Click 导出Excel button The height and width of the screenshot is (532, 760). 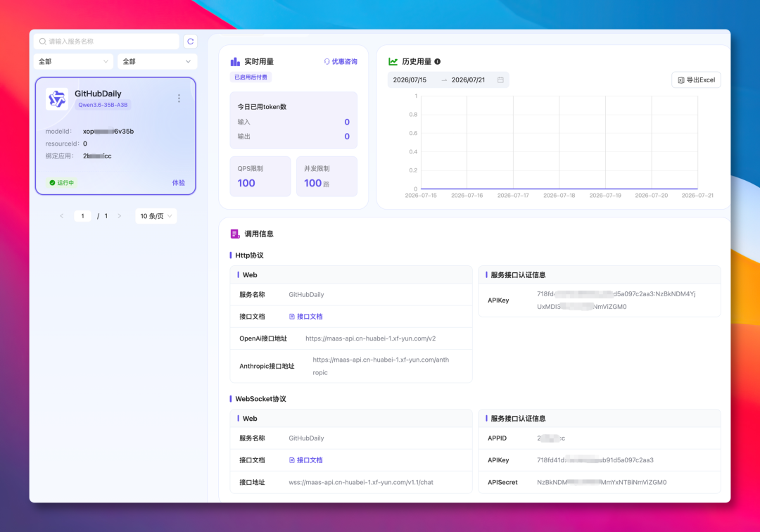point(696,80)
